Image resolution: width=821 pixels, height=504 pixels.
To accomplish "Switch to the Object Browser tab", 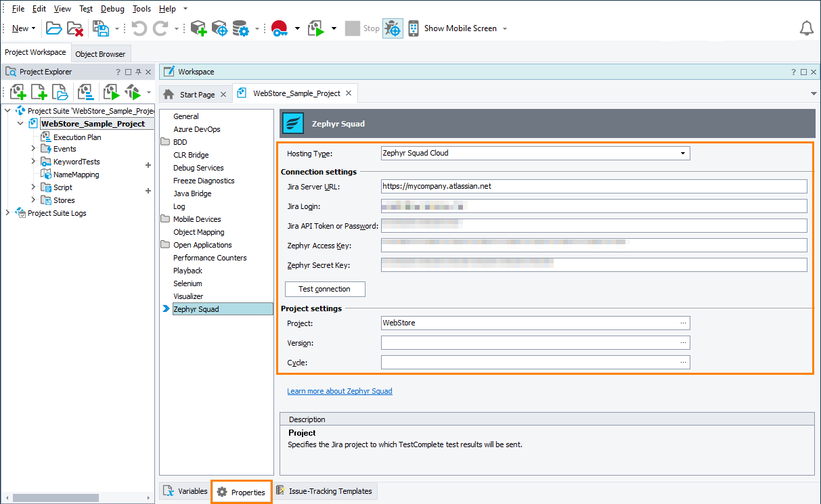I will point(100,54).
